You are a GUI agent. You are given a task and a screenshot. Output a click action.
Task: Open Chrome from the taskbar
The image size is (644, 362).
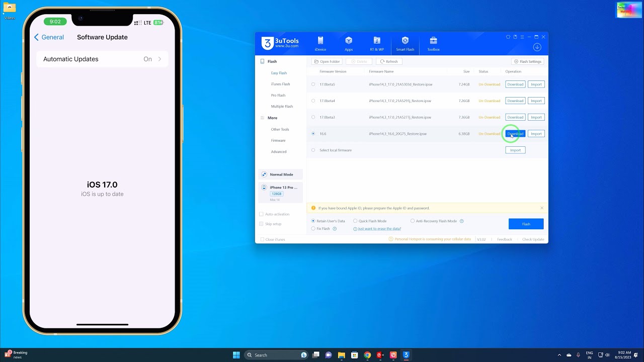(x=367, y=355)
